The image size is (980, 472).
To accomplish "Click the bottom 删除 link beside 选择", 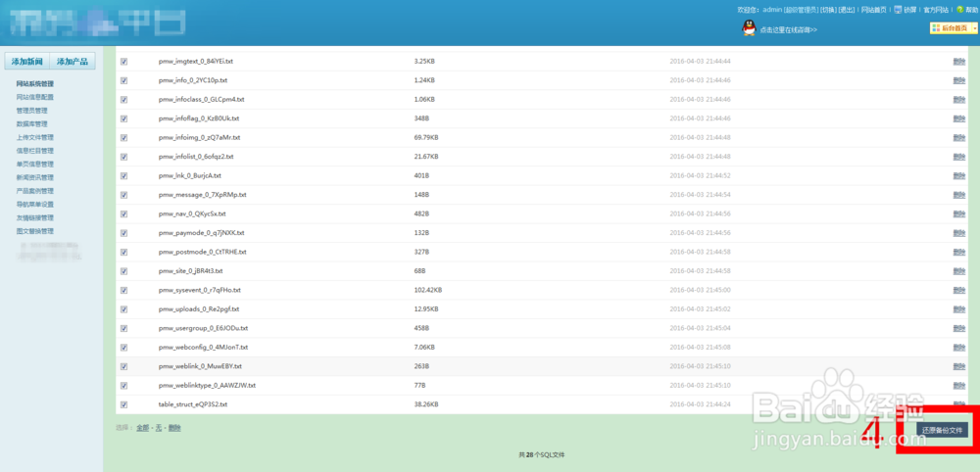I will [x=174, y=428].
